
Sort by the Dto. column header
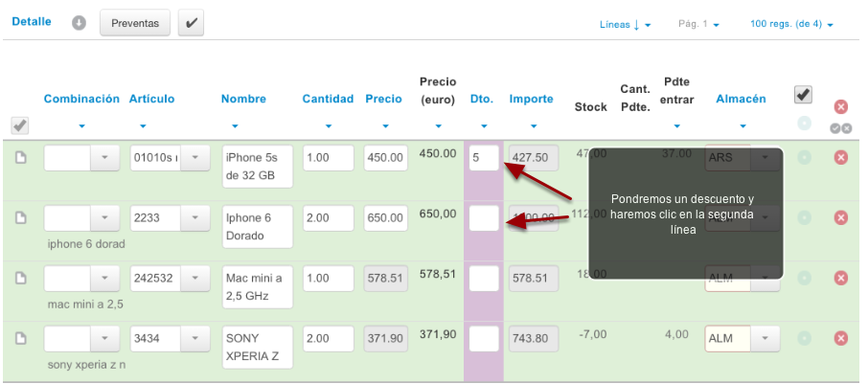tap(482, 99)
